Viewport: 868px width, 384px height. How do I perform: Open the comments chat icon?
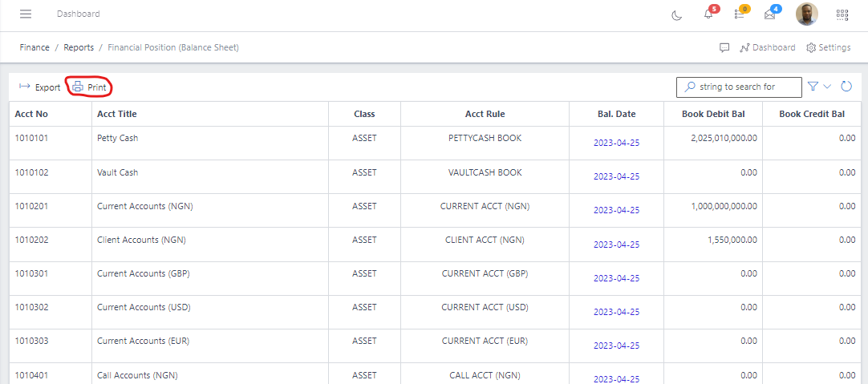pos(724,47)
